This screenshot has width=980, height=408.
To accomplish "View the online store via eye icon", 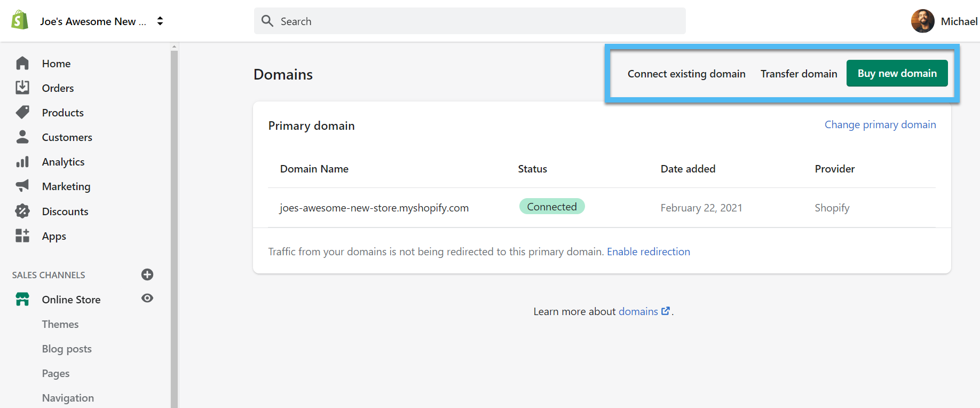I will pos(147,298).
